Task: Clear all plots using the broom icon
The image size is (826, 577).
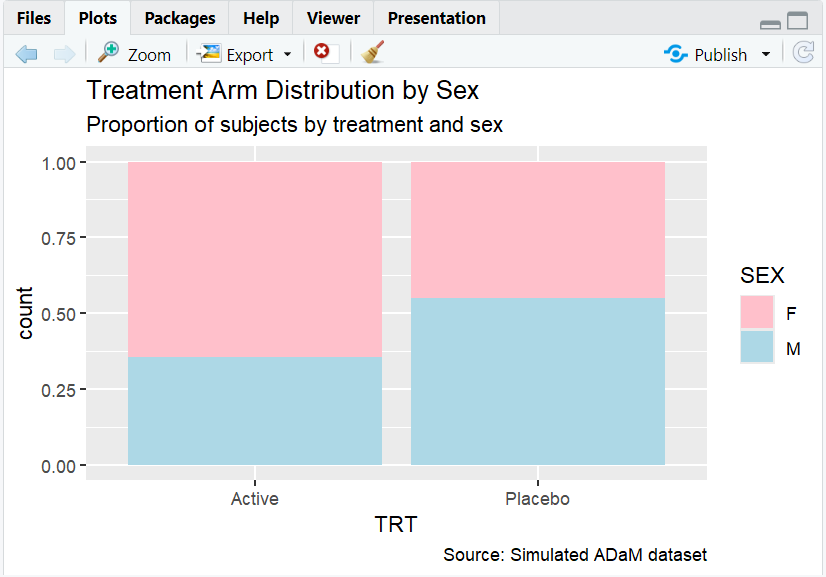Action: click(x=371, y=53)
